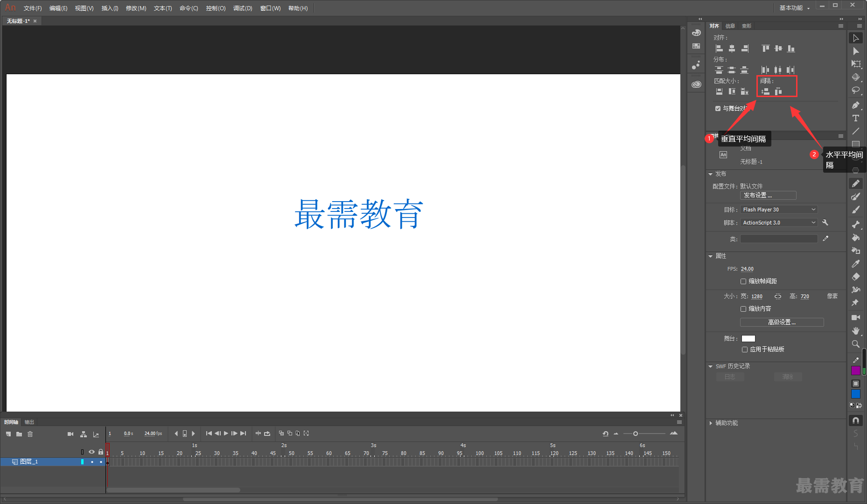The image size is (867, 504).
Task: Click align top edge icon
Action: (x=765, y=49)
